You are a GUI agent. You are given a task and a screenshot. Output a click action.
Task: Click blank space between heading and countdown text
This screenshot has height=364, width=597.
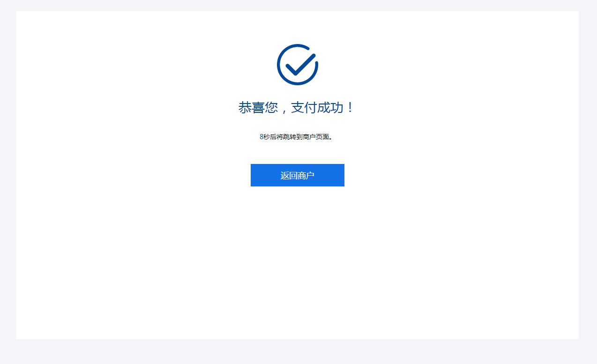298,124
